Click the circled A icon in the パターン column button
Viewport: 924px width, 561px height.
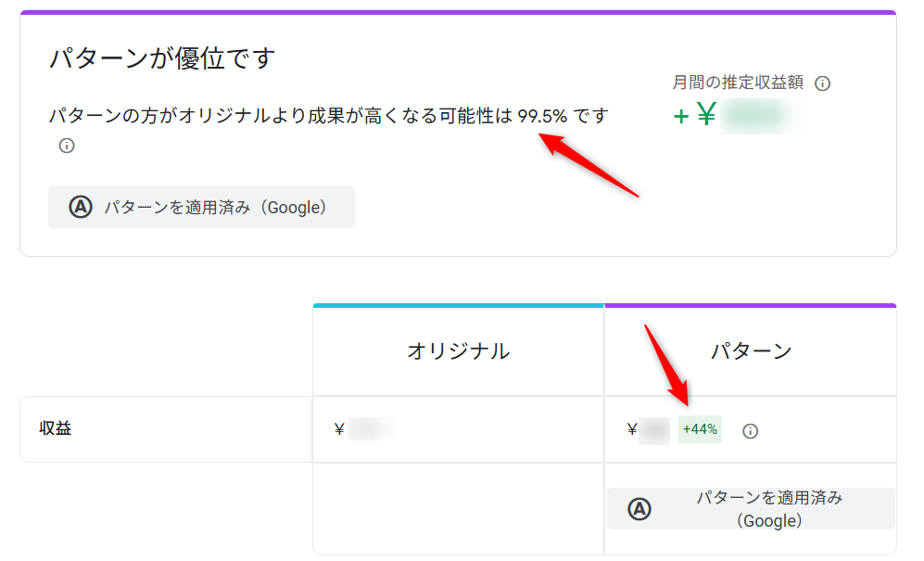[639, 509]
